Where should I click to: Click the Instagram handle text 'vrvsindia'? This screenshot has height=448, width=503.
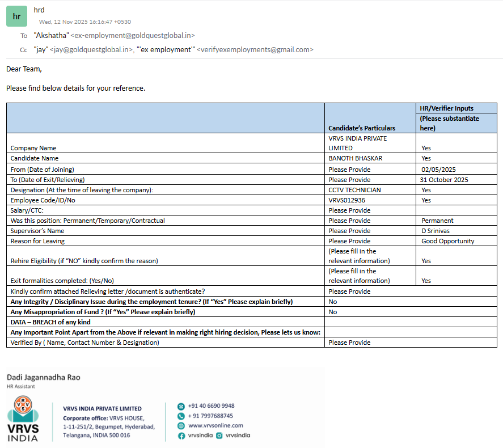[x=238, y=436]
